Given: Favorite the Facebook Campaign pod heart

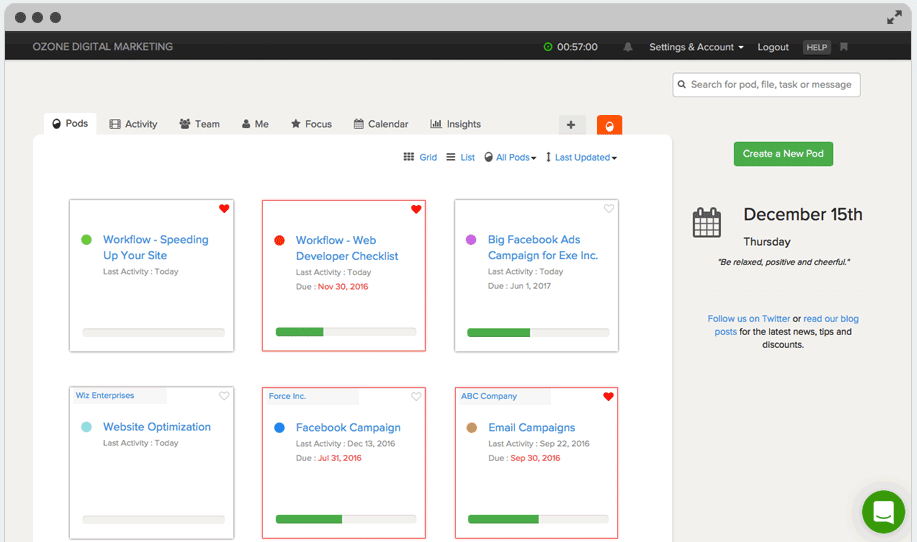Looking at the screenshot, I should [416, 396].
